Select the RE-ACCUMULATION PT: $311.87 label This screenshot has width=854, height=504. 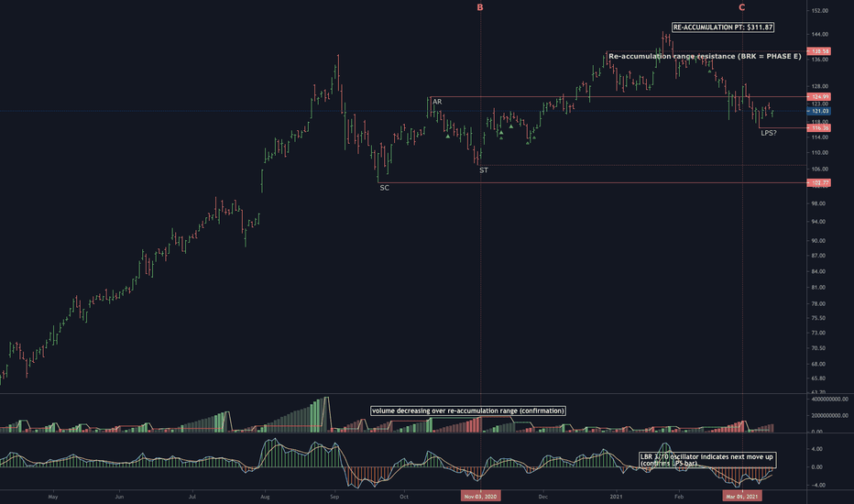pos(723,27)
